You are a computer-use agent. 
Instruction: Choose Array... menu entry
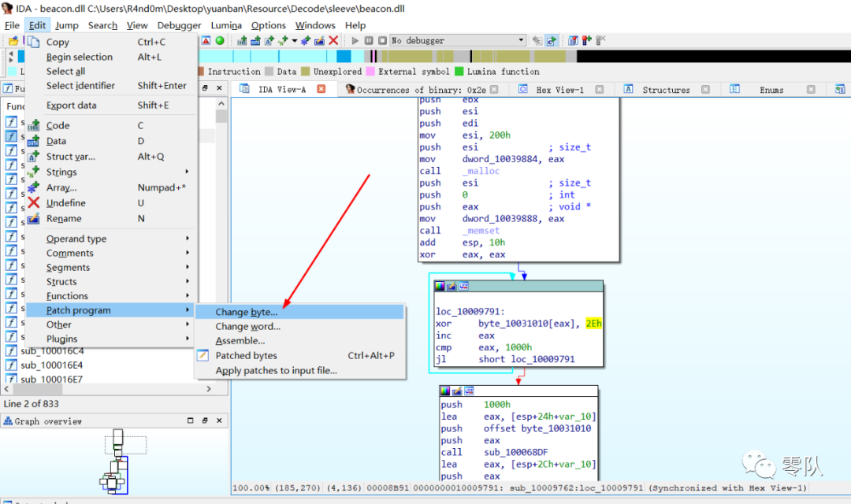[x=111, y=187]
